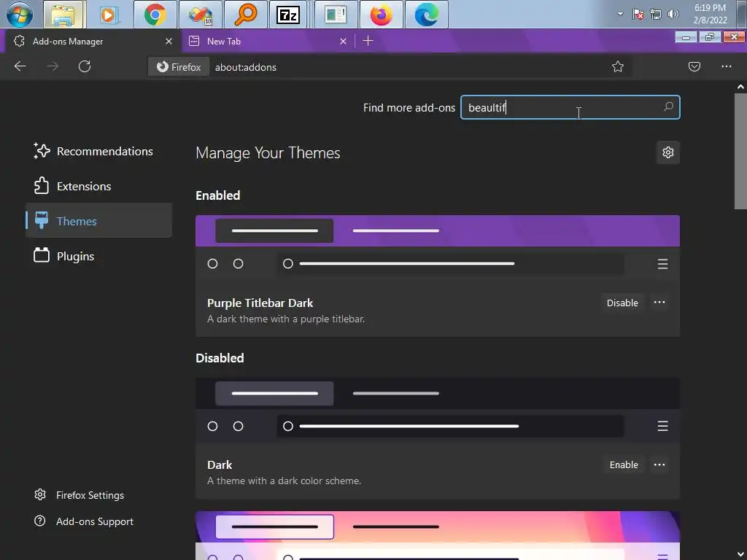
Task: Reload the about:addons page
Action: (x=85, y=66)
